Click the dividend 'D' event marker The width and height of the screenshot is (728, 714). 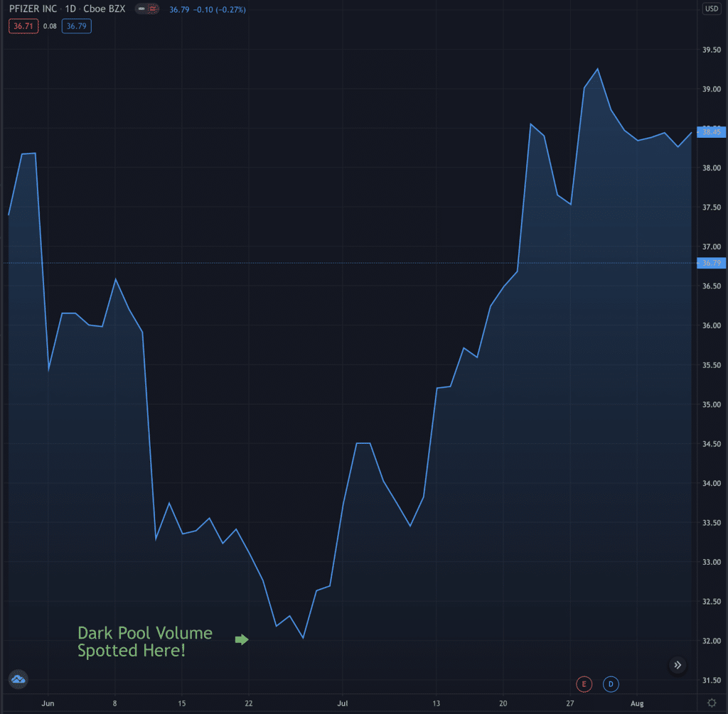click(611, 684)
